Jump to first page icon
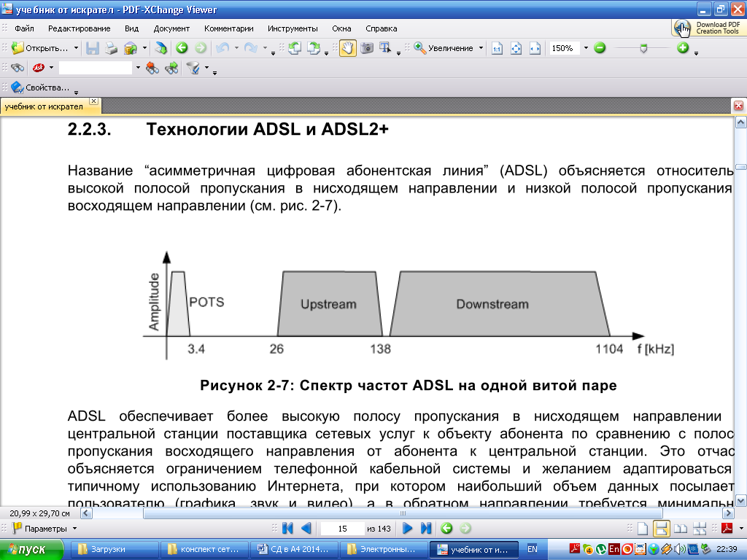 pos(287,528)
